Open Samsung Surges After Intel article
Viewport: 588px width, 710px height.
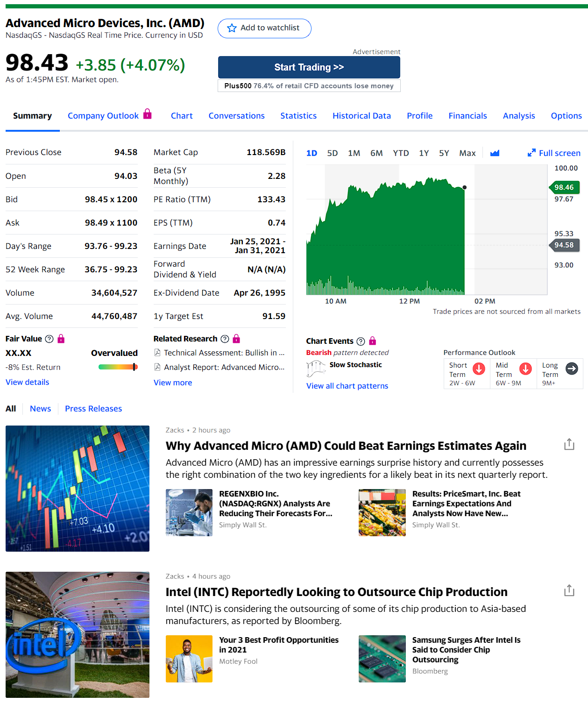(466, 650)
